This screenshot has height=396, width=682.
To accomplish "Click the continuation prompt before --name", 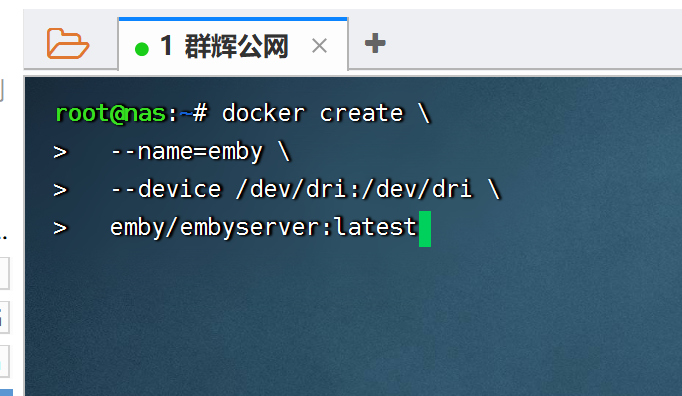I will tap(60, 152).
